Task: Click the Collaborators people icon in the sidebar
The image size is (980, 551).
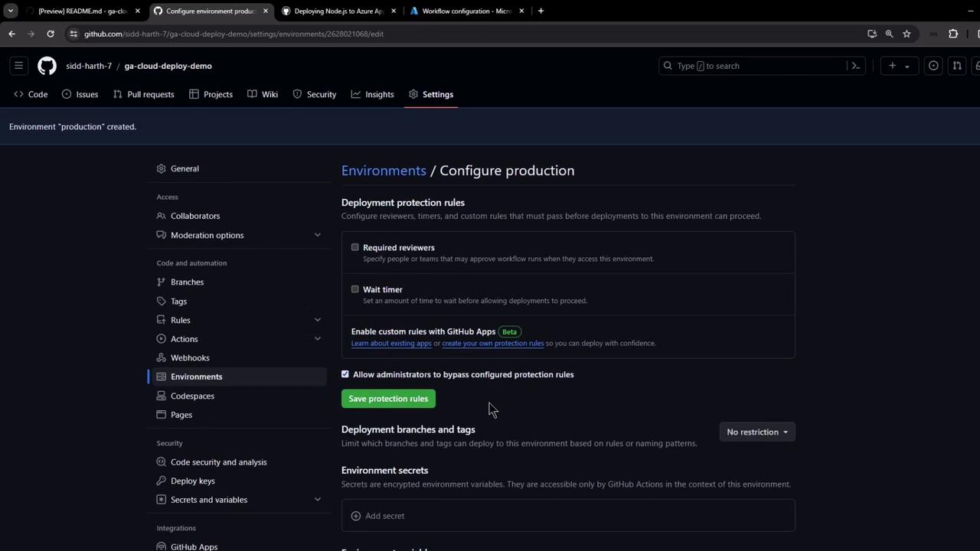Action: (161, 216)
